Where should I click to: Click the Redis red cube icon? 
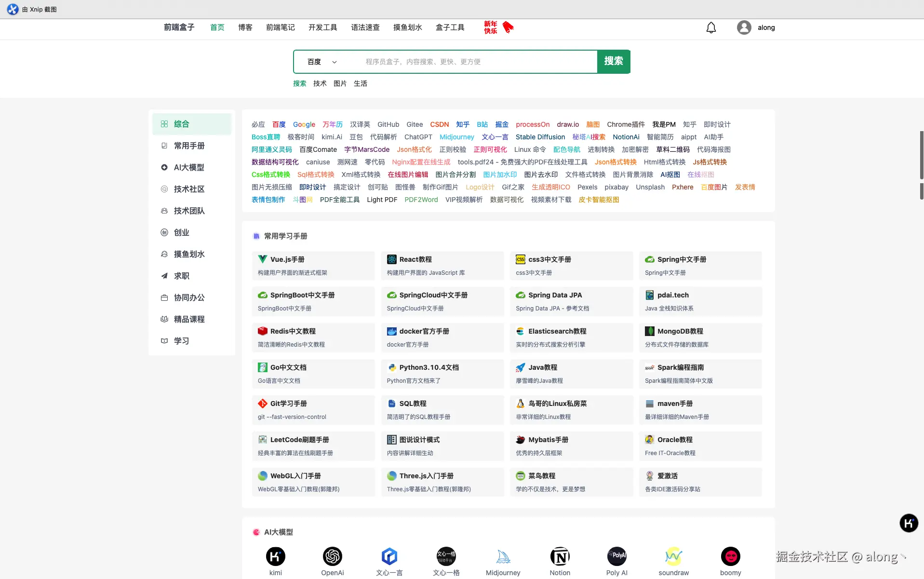[263, 331]
